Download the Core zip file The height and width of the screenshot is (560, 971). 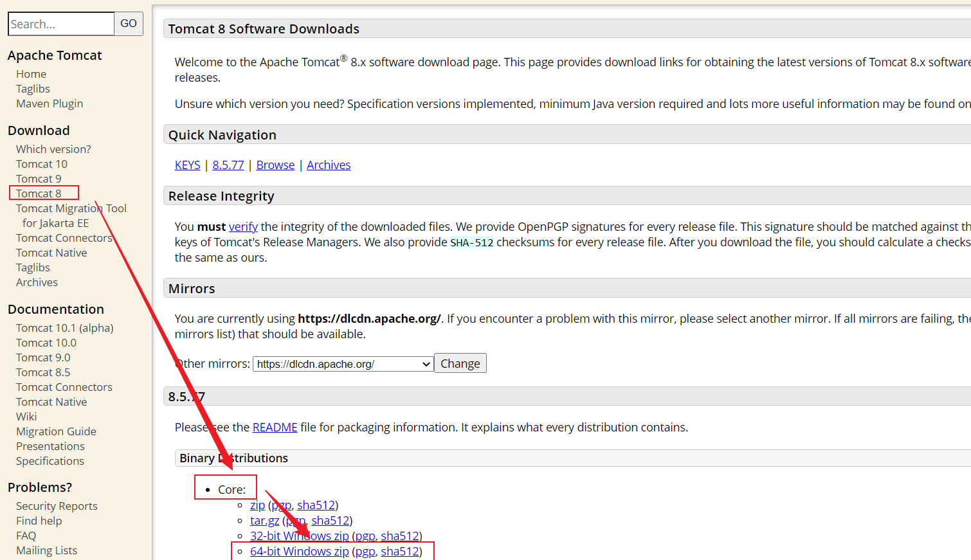coord(257,505)
